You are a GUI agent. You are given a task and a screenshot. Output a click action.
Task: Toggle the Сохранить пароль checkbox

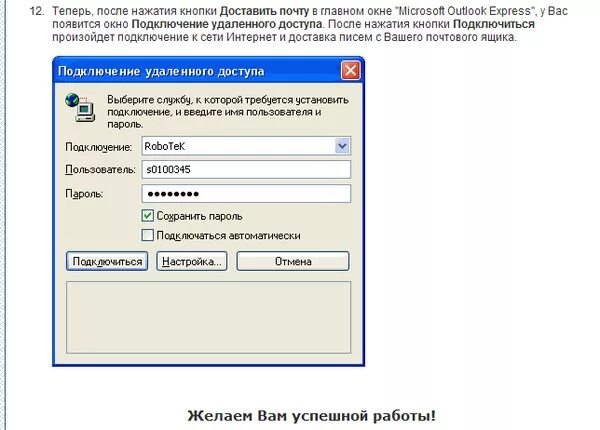pyautogui.click(x=147, y=216)
